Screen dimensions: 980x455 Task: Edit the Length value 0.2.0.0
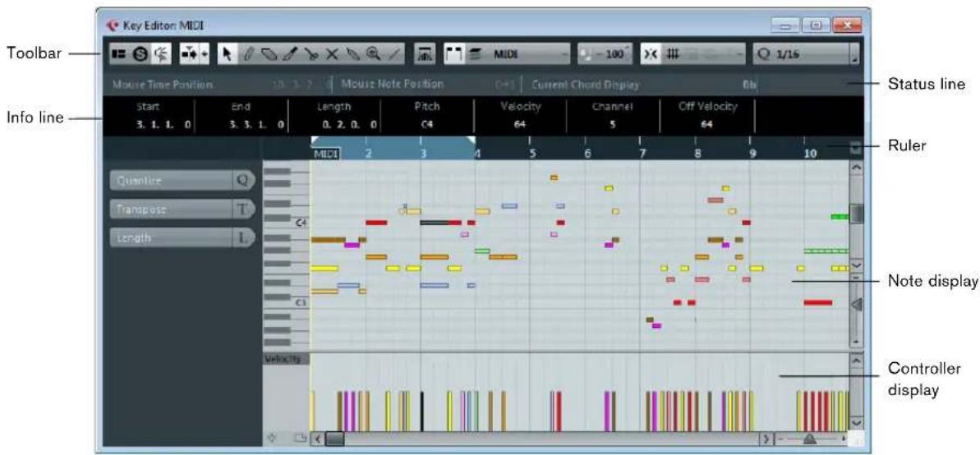pyautogui.click(x=350, y=124)
